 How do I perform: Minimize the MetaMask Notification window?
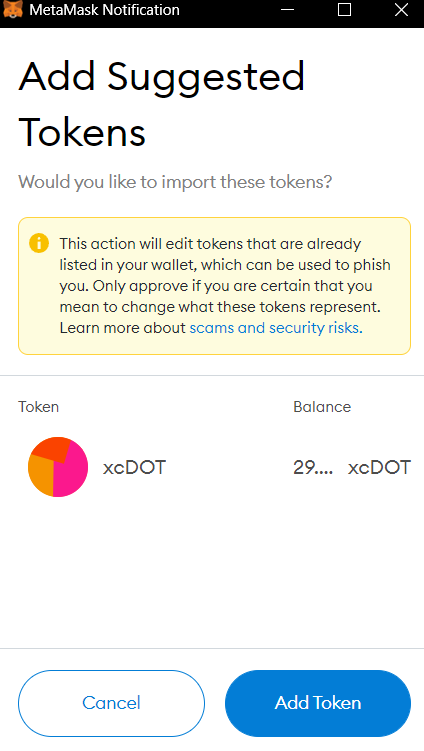point(287,10)
